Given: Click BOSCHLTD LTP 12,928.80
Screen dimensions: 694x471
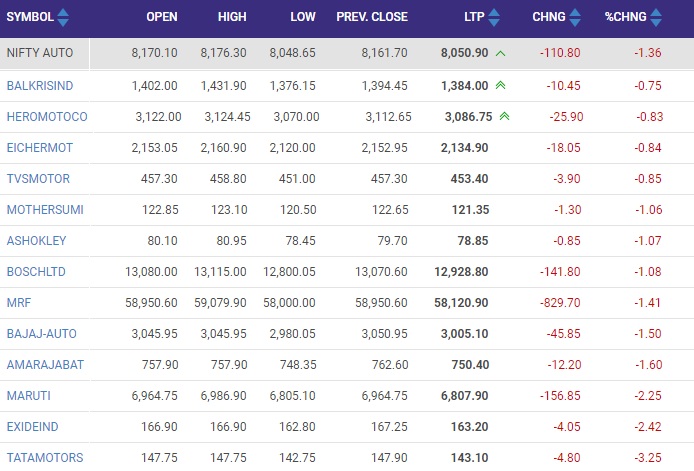Looking at the screenshot, I should pos(461,271).
